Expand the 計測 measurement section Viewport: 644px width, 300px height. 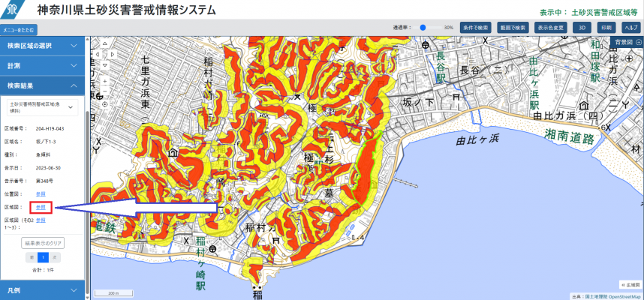point(44,66)
